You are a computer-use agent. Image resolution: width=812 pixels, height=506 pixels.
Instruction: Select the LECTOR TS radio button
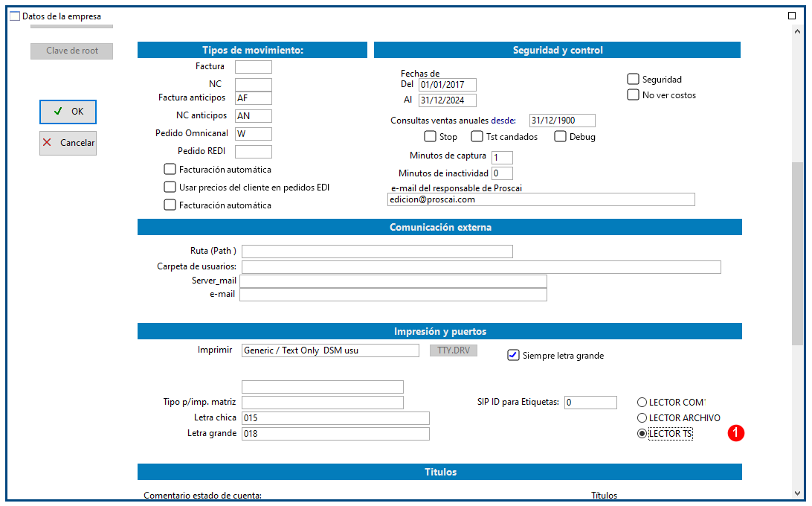(x=642, y=433)
